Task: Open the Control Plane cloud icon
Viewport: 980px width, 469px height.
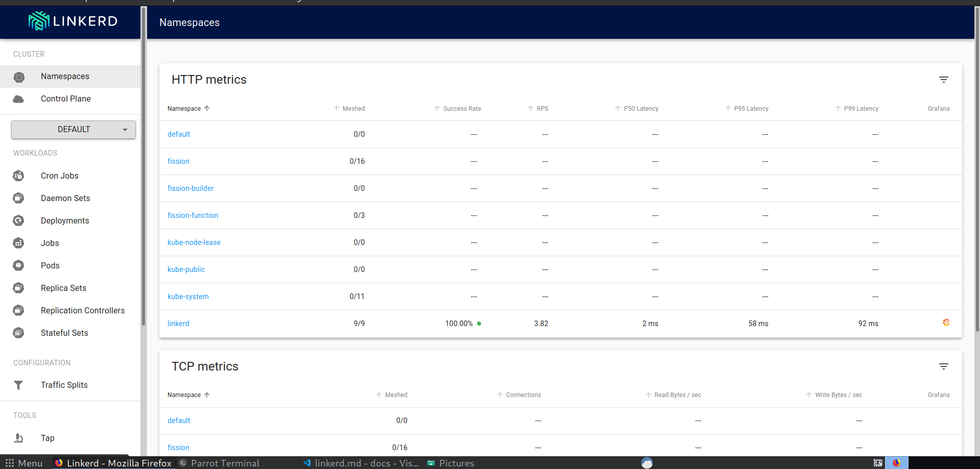Action: click(19, 98)
